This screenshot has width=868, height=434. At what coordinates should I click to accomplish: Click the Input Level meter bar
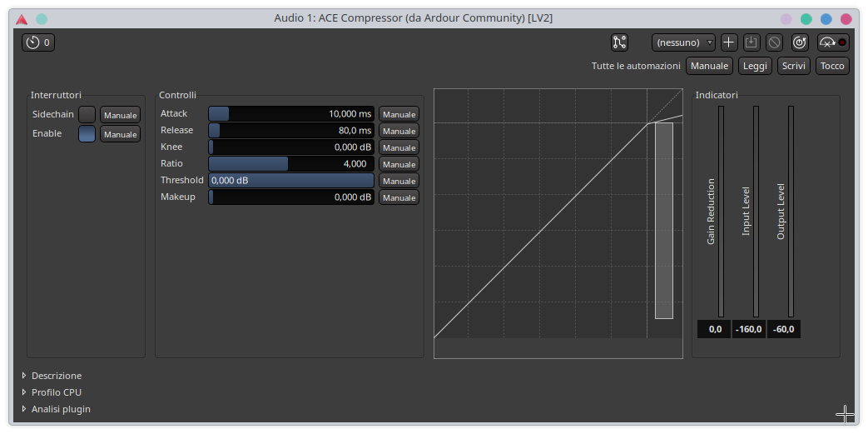click(x=756, y=212)
